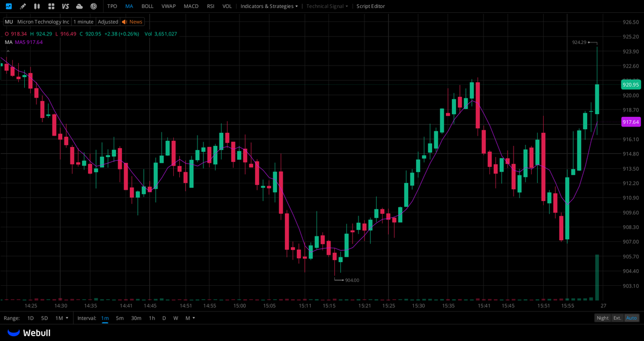Toggle the TPO indicator
The image size is (644, 341).
[x=112, y=6]
